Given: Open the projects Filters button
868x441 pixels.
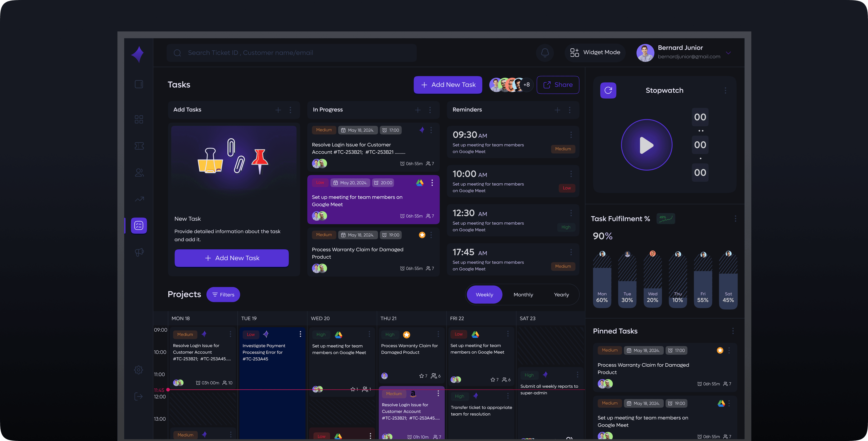Looking at the screenshot, I should click(x=223, y=295).
